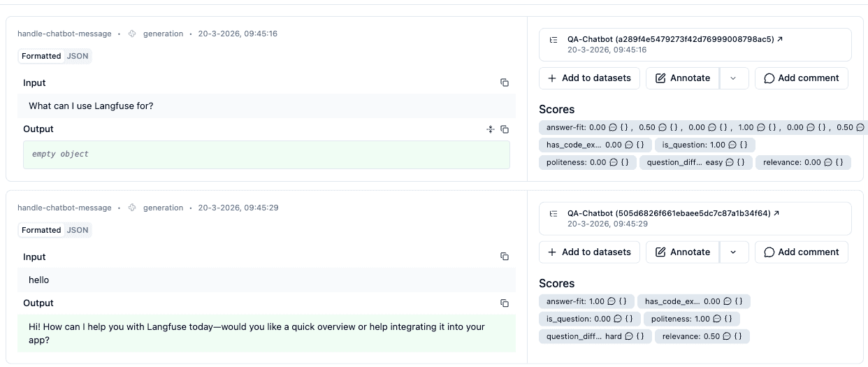The image size is (868, 367).
Task: Click the expand icon beside first Output copy
Action: pyautogui.click(x=491, y=129)
